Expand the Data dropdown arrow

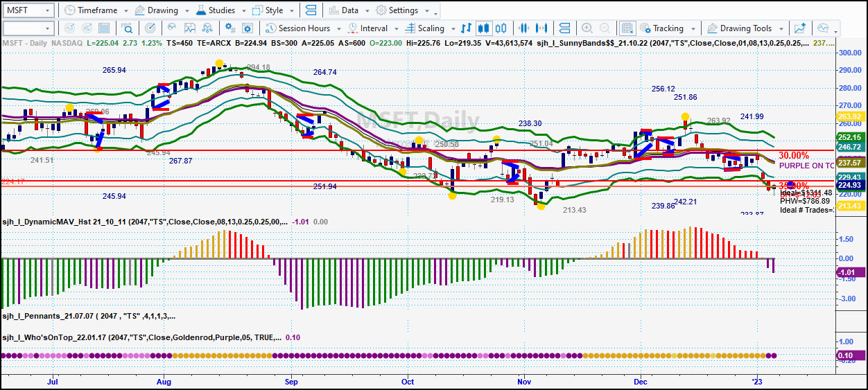[366, 11]
